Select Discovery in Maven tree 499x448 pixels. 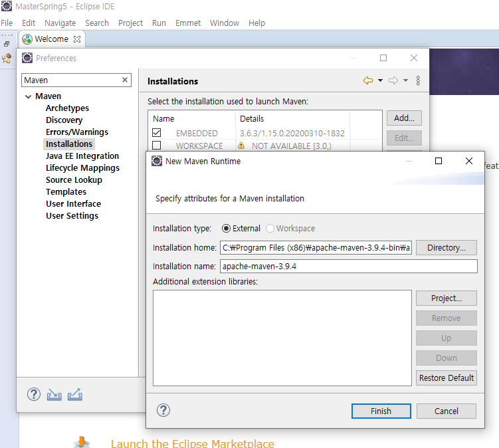point(64,120)
